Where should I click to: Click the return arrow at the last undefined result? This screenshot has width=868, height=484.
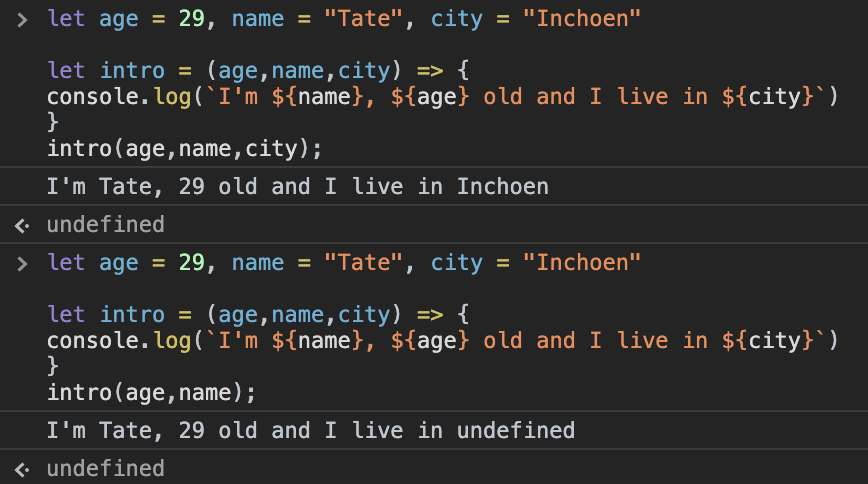point(22,470)
